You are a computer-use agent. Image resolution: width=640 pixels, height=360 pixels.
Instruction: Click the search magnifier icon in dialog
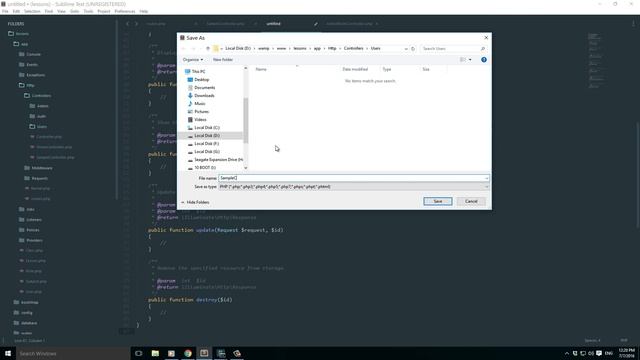483,49
